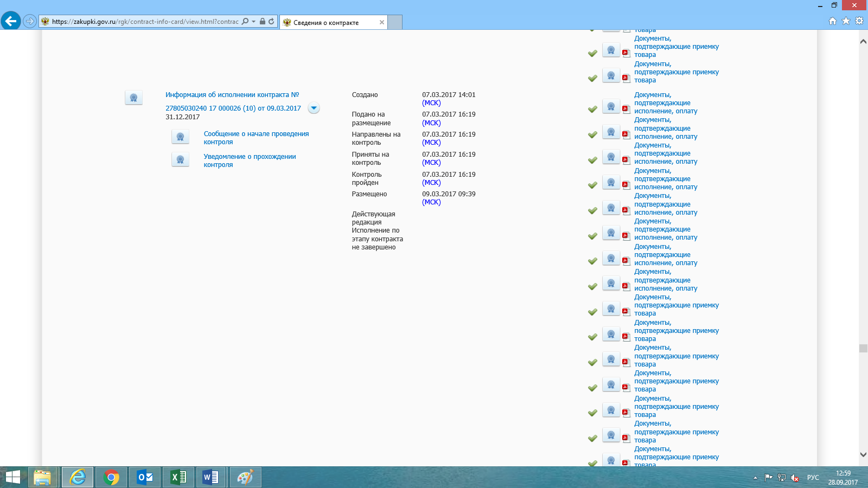Click the search magnifier in the address bar
Screen dimensions: 868x488
[245, 22]
